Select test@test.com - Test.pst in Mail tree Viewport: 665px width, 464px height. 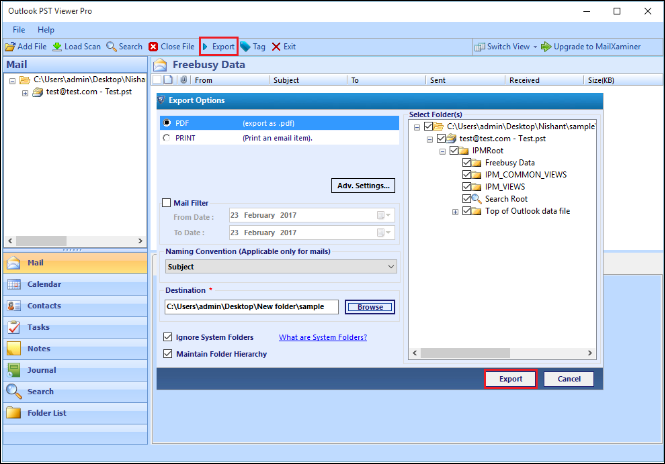click(89, 92)
